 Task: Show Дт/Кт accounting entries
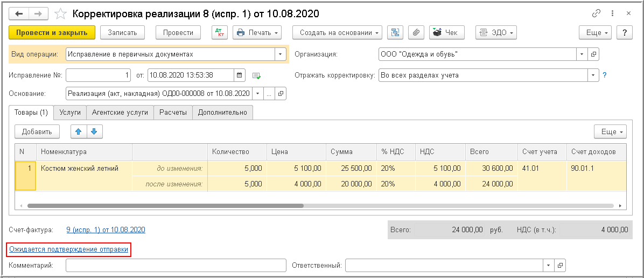[x=220, y=32]
